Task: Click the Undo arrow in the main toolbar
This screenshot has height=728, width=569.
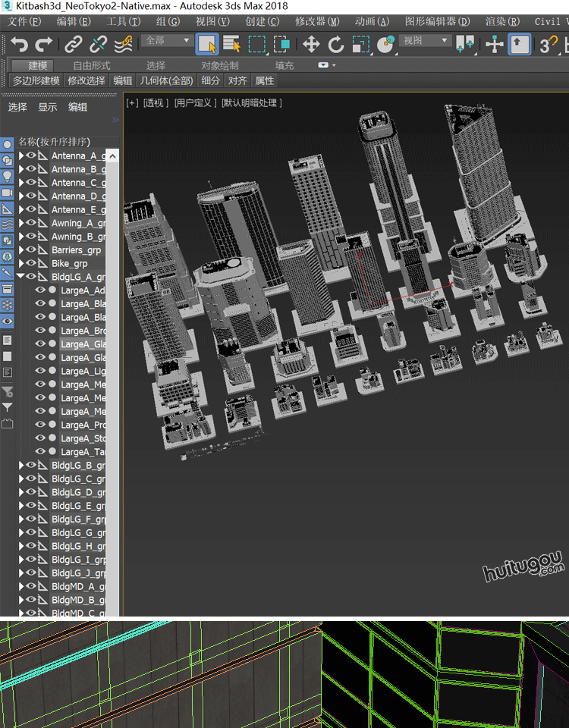Action: [18, 45]
